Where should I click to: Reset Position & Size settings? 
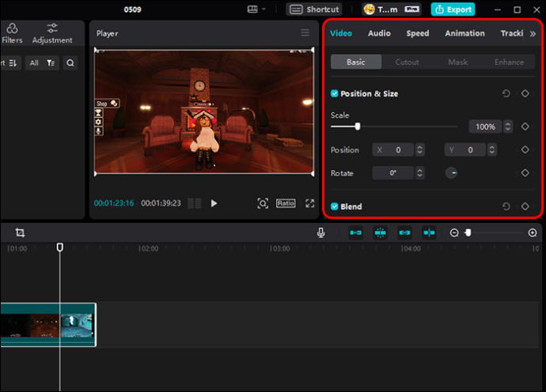506,93
